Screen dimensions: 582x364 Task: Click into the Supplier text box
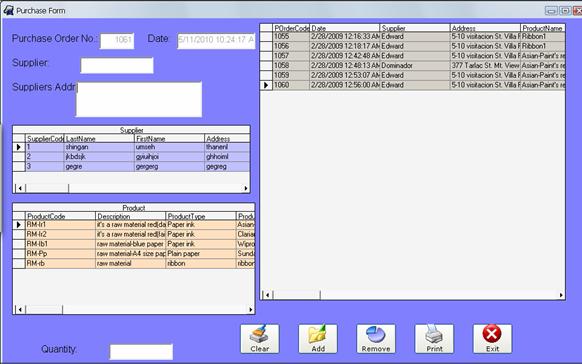pyautogui.click(x=117, y=65)
